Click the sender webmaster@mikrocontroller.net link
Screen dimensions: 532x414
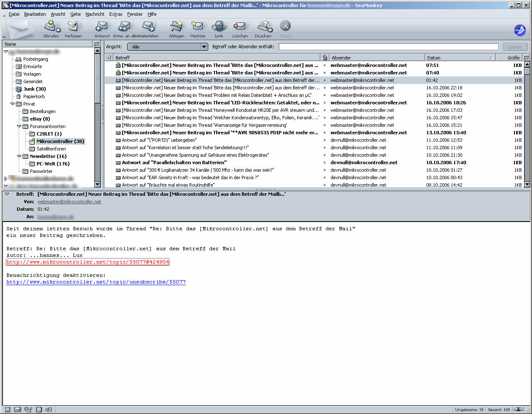[69, 202]
